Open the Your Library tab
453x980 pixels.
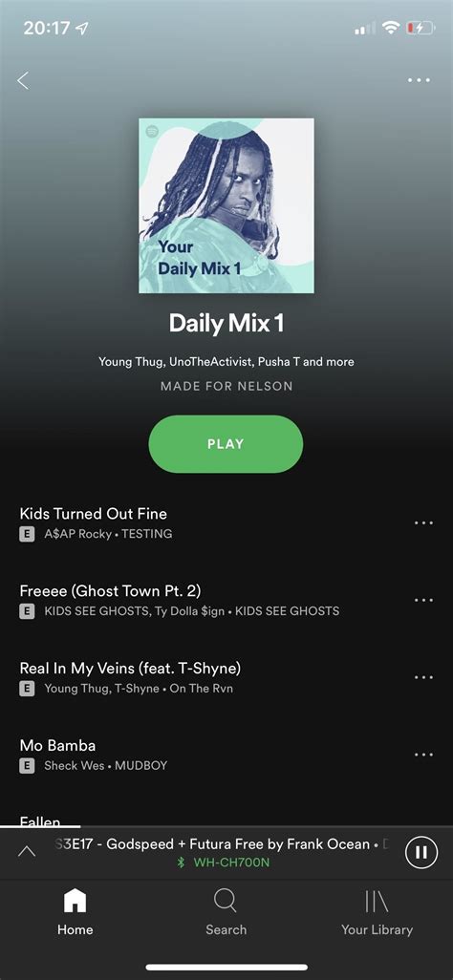point(377,912)
